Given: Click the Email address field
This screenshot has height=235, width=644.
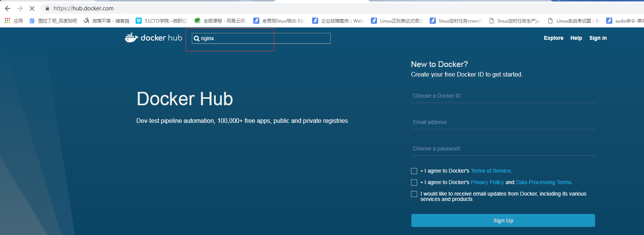Looking at the screenshot, I should click(503, 122).
